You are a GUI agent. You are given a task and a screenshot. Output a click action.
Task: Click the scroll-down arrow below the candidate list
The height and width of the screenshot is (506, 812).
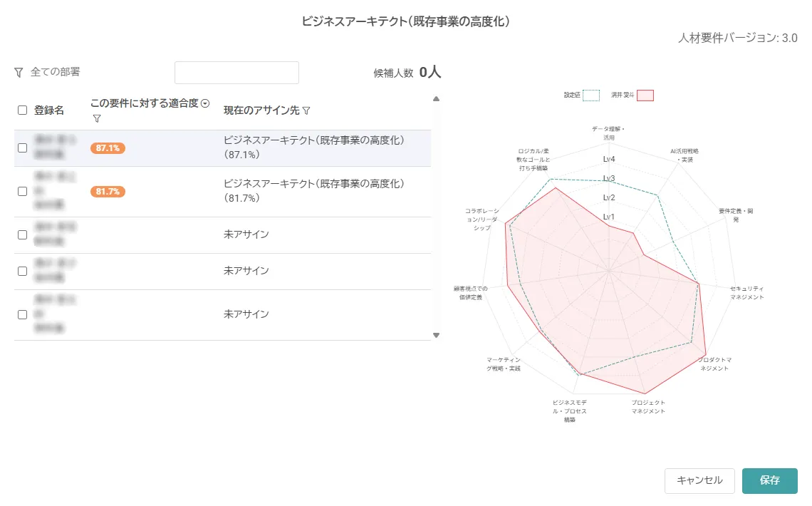pos(436,335)
